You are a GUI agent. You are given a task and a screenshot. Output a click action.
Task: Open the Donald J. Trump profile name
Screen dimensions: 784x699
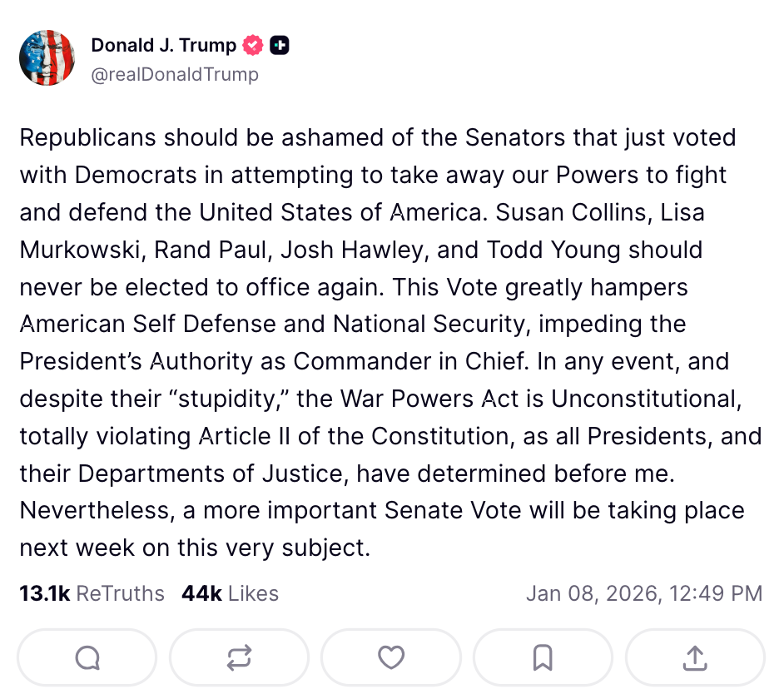point(163,46)
